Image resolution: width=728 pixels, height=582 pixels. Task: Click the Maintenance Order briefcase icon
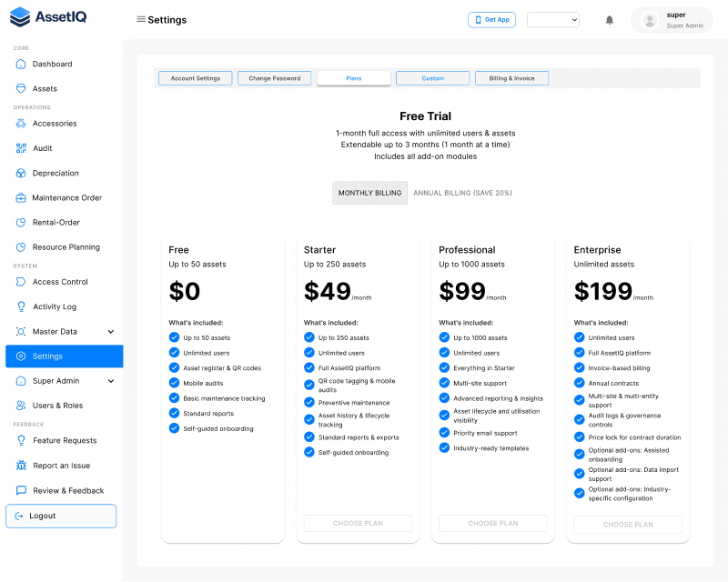point(21,197)
